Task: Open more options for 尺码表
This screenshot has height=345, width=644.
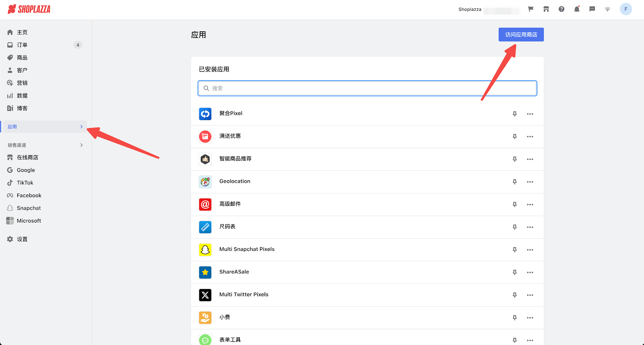Action: pyautogui.click(x=530, y=227)
